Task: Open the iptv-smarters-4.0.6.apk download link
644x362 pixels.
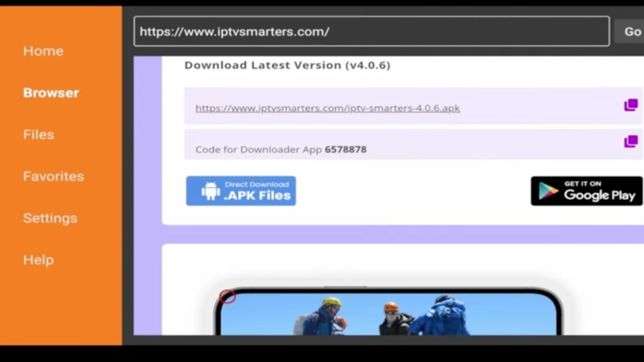Action: [x=327, y=108]
